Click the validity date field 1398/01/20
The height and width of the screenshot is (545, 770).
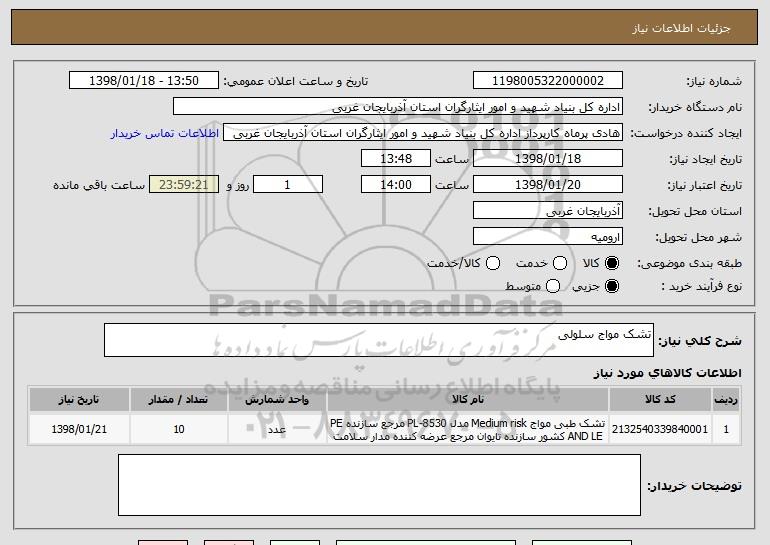pyautogui.click(x=548, y=184)
